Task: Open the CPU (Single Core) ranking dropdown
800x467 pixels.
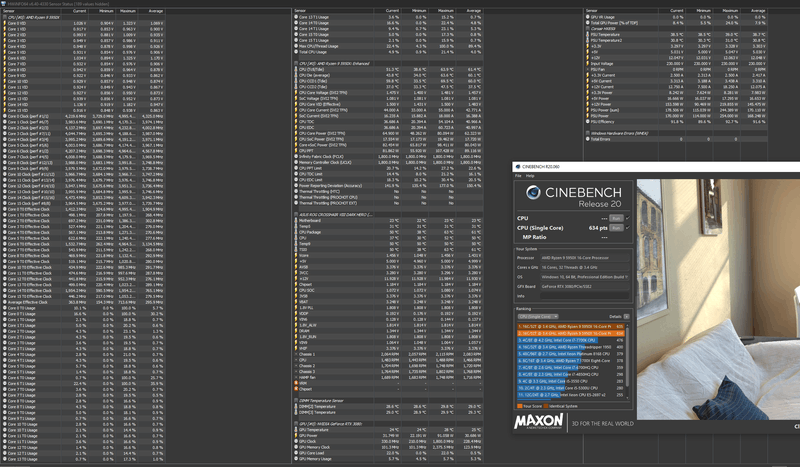Action: click(538, 316)
